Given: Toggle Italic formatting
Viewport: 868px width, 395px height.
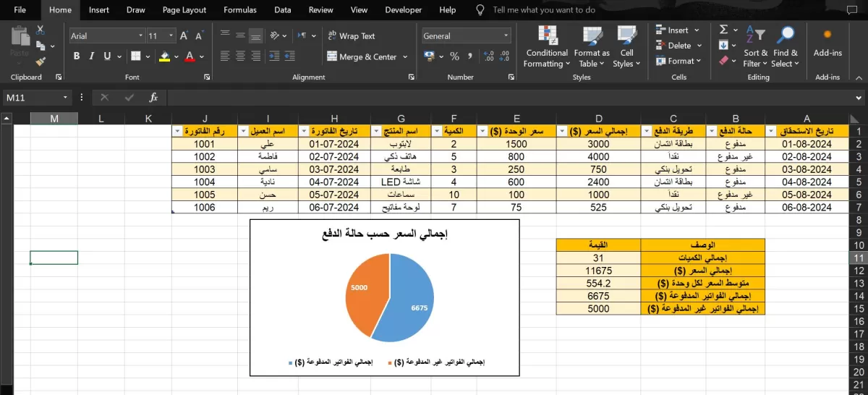Looking at the screenshot, I should [93, 56].
